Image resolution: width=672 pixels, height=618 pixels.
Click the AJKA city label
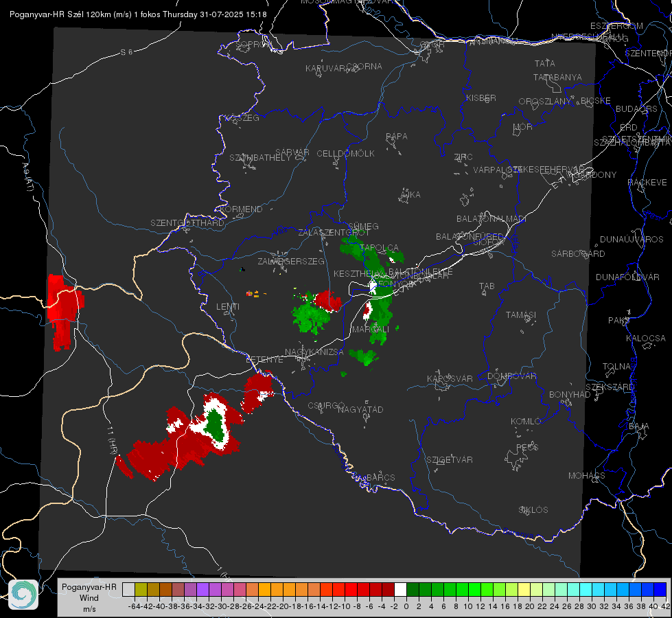pos(410,194)
